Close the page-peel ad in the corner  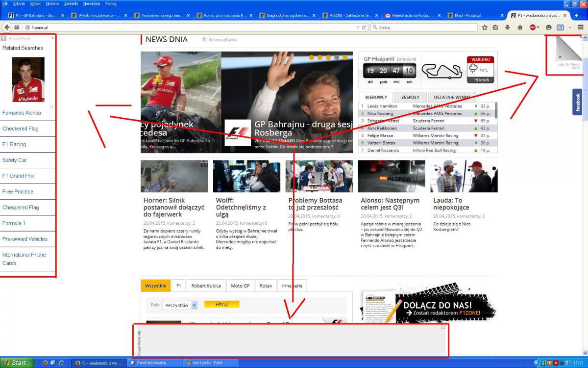560,56
